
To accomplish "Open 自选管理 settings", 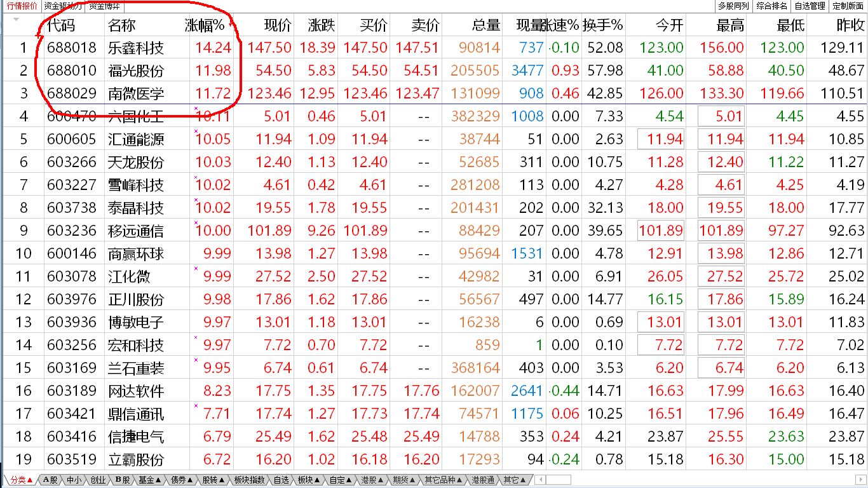I will (x=810, y=6).
